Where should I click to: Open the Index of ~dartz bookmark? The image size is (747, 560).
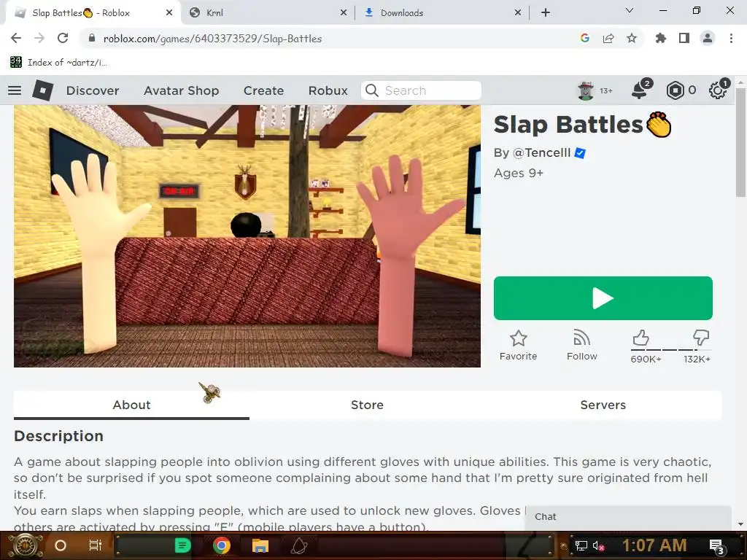[x=58, y=63]
